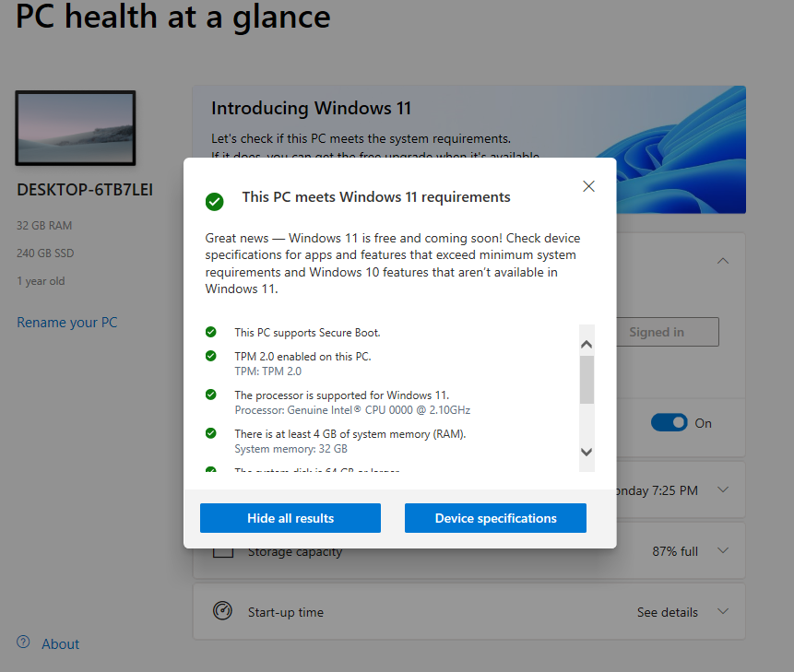Click TPM: TPM 2.0 detail text

[x=267, y=371]
